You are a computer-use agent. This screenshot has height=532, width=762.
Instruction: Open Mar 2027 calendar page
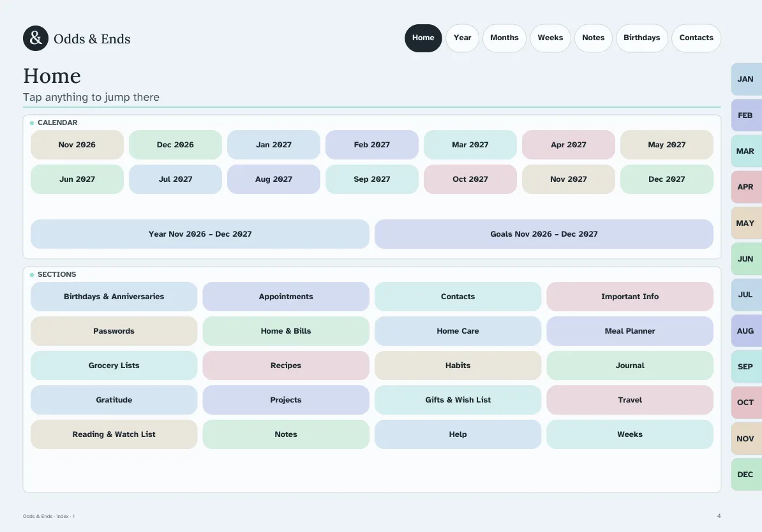pos(470,145)
